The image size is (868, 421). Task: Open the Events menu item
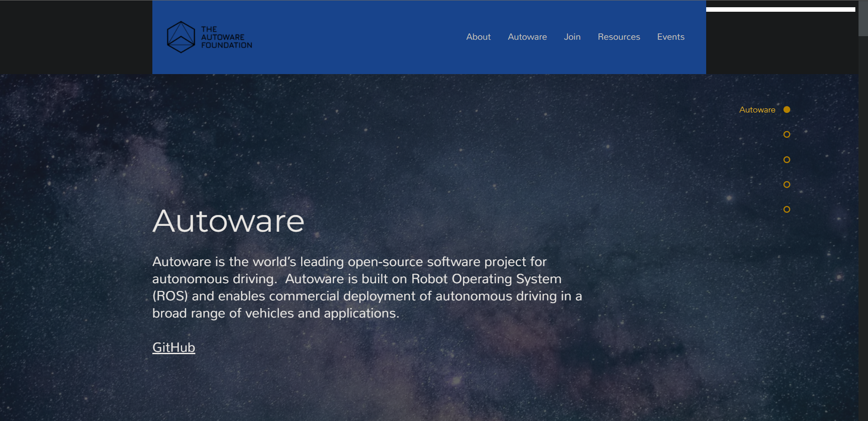(670, 37)
